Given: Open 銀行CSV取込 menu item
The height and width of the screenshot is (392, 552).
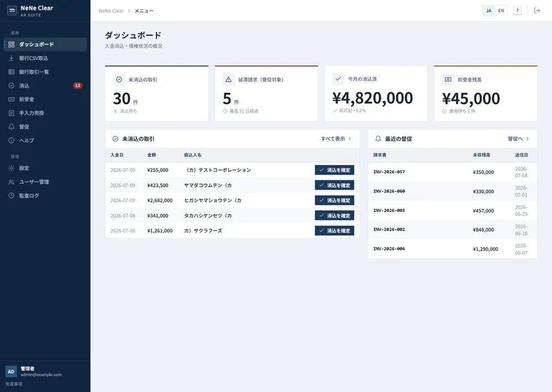Looking at the screenshot, I should 45,58.
